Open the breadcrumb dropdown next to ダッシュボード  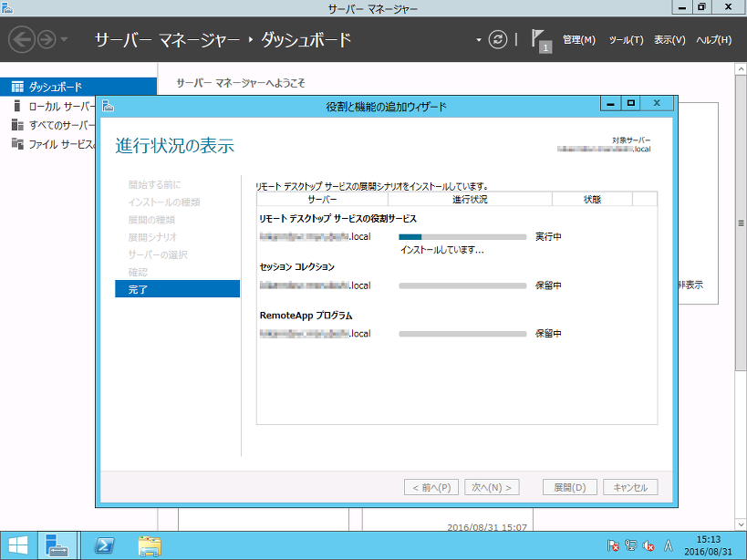478,39
